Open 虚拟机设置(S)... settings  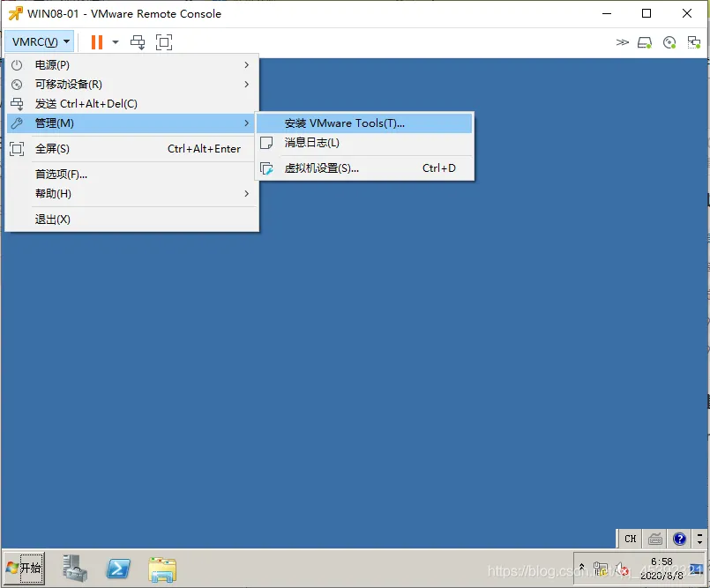coord(364,168)
